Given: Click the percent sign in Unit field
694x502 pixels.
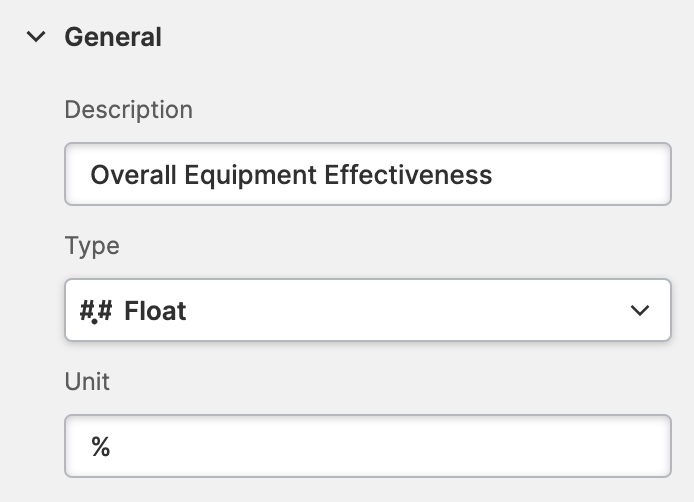Looking at the screenshot, I should 100,447.
